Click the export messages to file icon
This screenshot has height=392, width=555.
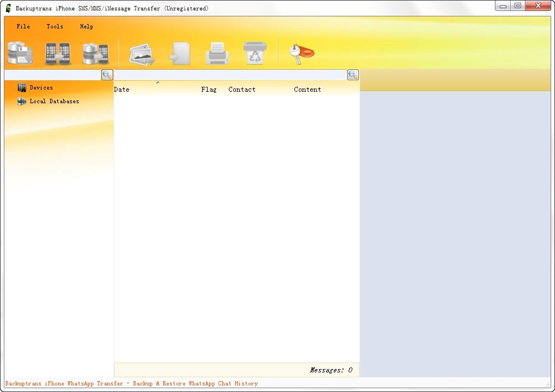tap(180, 54)
